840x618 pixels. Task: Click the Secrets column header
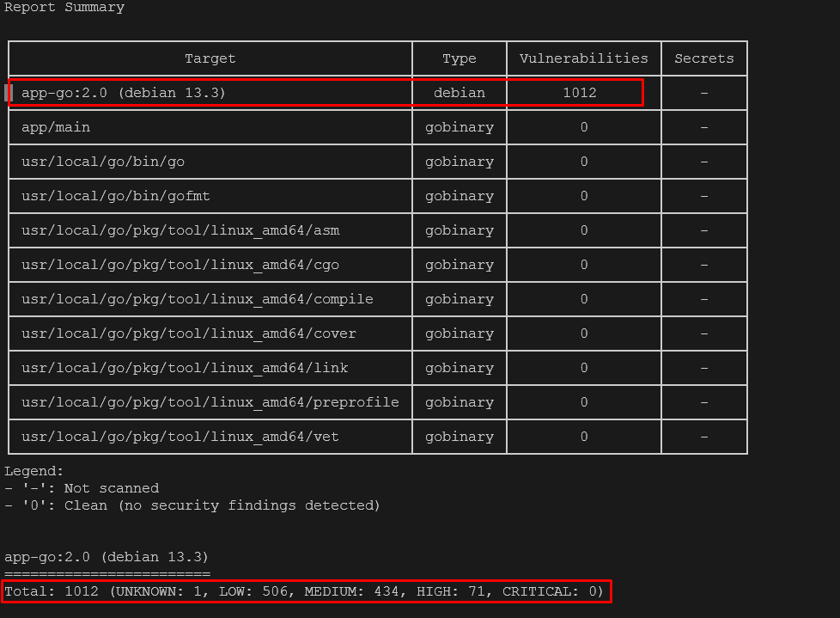pyautogui.click(x=703, y=58)
